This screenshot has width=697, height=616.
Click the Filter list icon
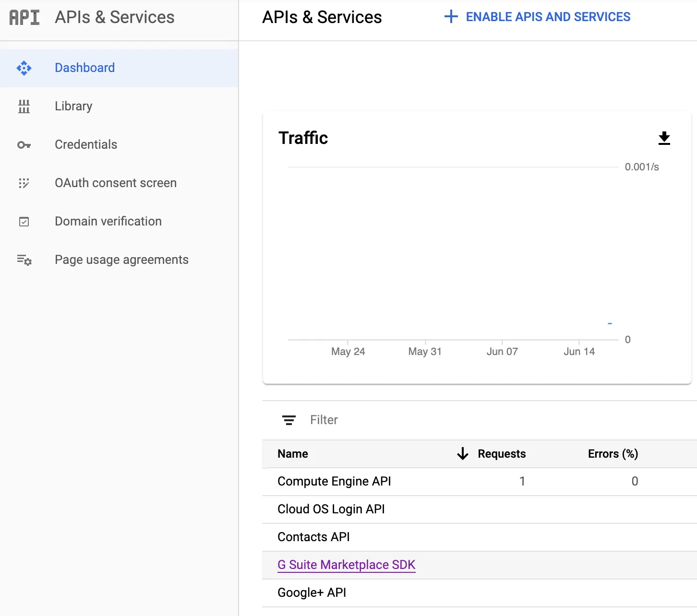(288, 420)
